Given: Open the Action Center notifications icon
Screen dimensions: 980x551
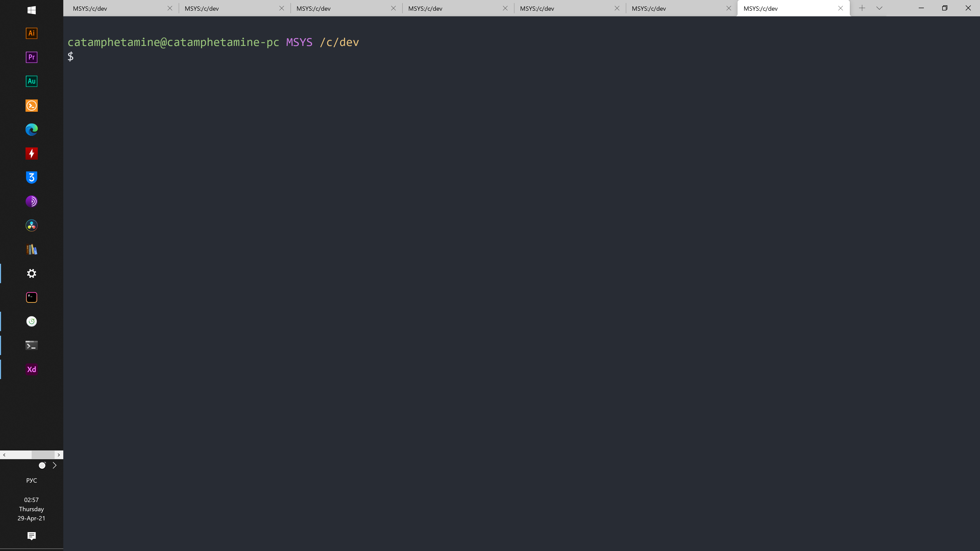Looking at the screenshot, I should coord(32,536).
